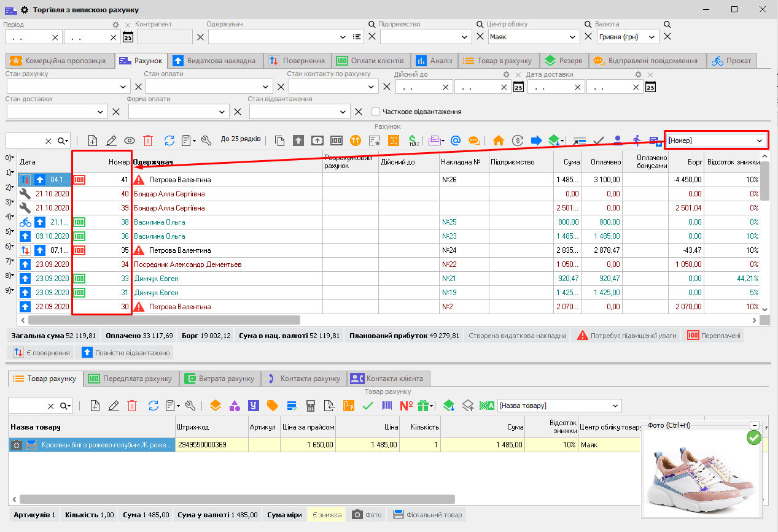
Task: Open the [Номер] search field dropdown
Action: coord(760,141)
